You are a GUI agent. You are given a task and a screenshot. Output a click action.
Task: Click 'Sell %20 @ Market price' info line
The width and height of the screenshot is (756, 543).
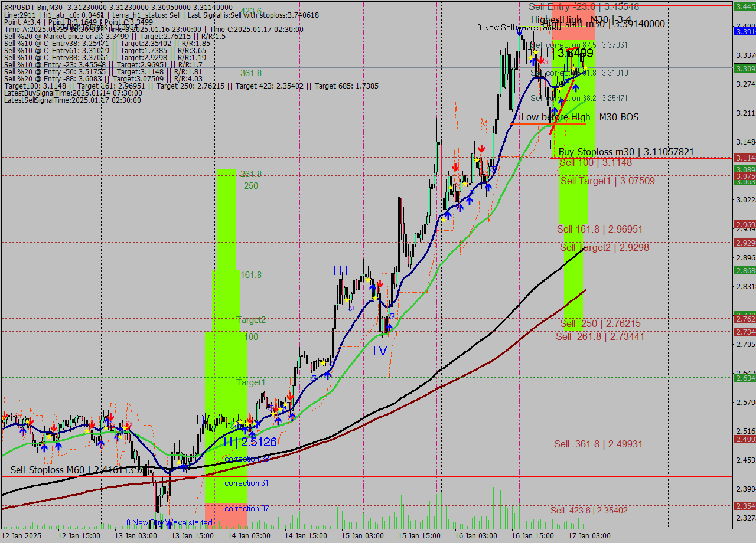(x=115, y=37)
